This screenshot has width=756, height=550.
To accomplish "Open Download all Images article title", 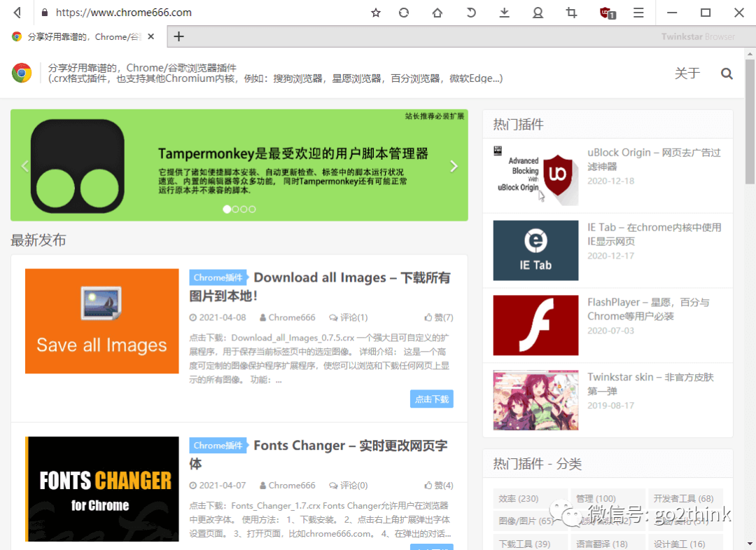I will (320, 287).
